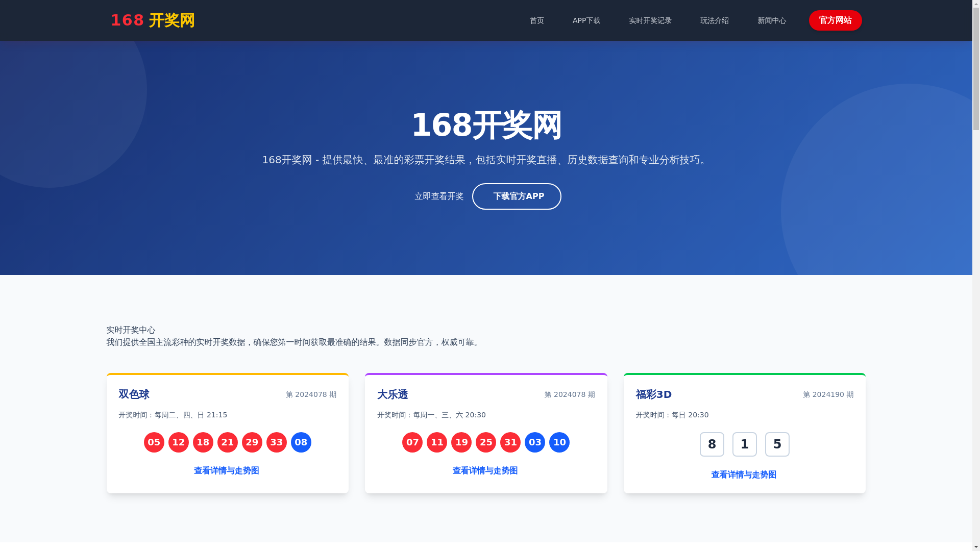Click 大乐透 issue label 第 2024078 期

coord(570,394)
